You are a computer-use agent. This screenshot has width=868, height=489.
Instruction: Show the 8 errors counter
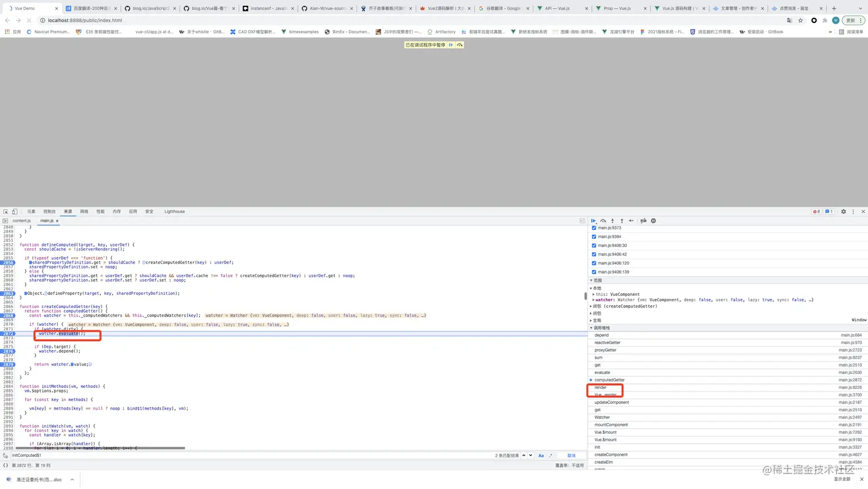[816, 211]
